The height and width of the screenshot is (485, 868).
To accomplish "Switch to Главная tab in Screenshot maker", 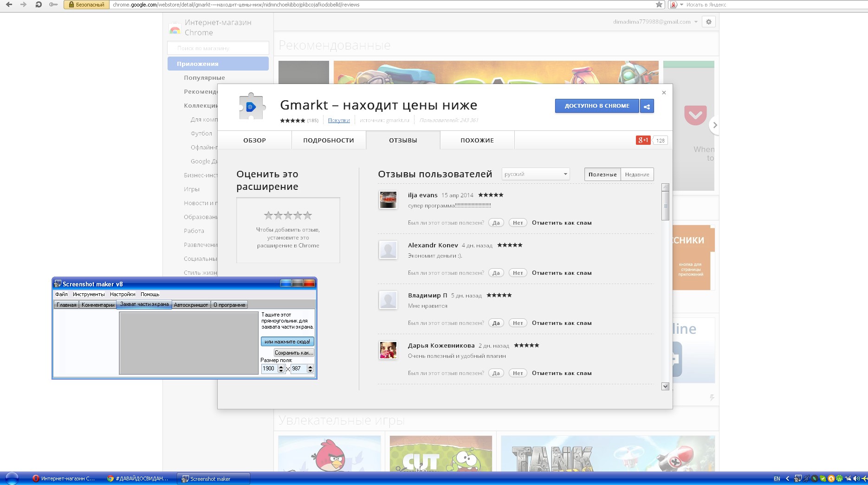I will (x=66, y=305).
